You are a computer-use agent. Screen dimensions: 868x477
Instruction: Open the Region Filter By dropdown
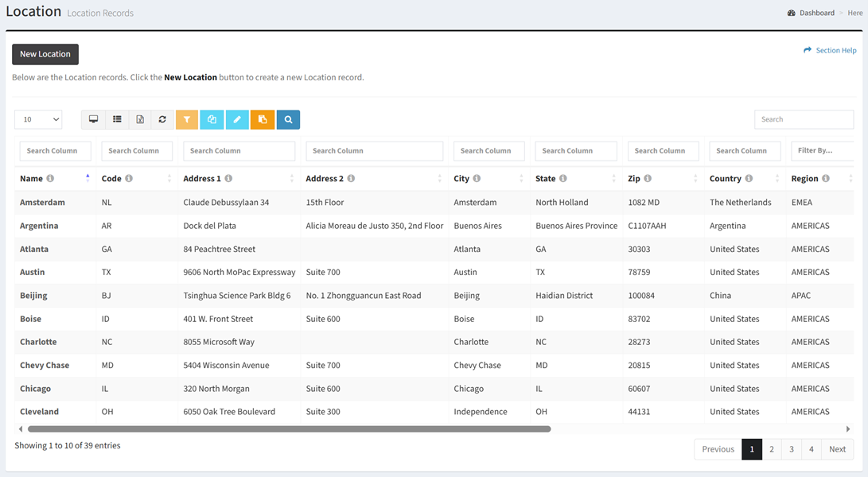point(821,150)
